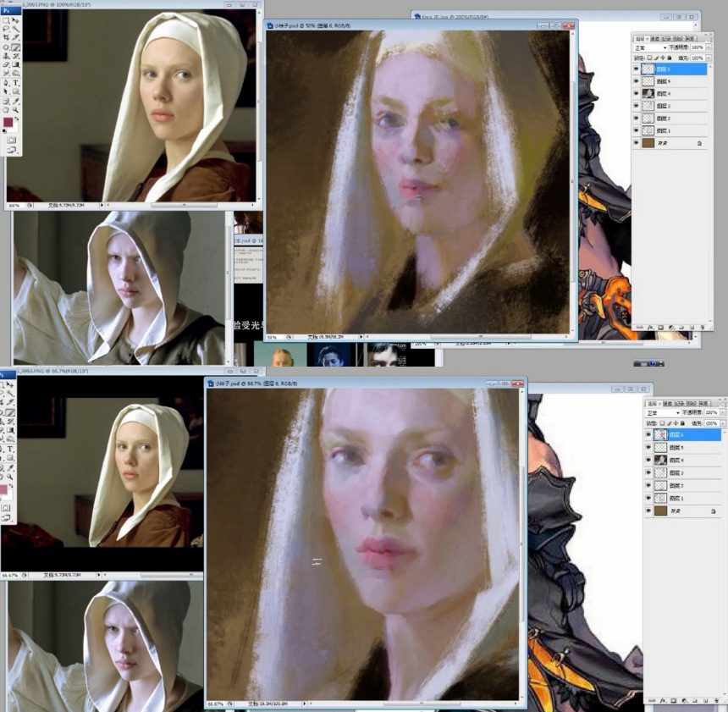Create new layer in lower layers panel footer
728x712 pixels.
tap(706, 701)
